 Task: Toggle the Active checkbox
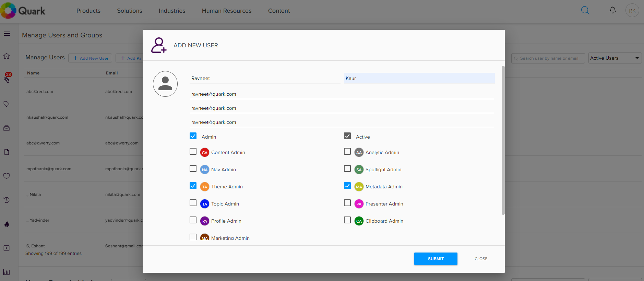[x=347, y=136]
